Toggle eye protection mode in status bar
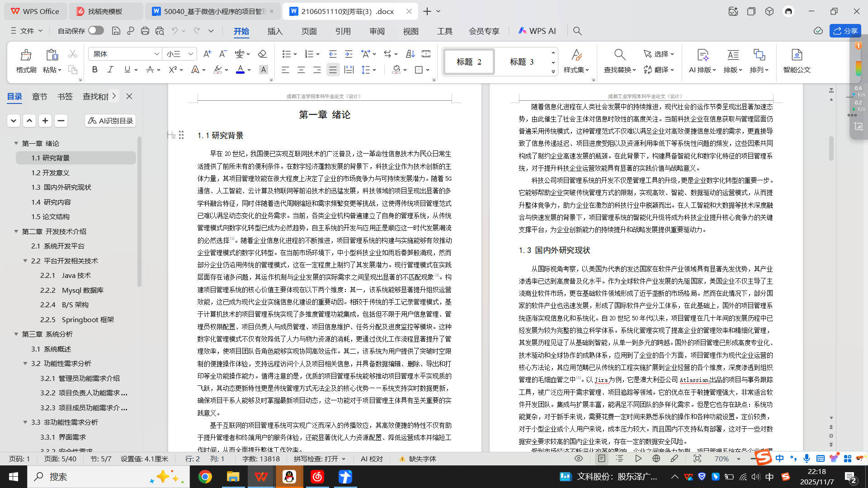Viewport: 868px width, 488px height. pyautogui.click(x=579, y=459)
